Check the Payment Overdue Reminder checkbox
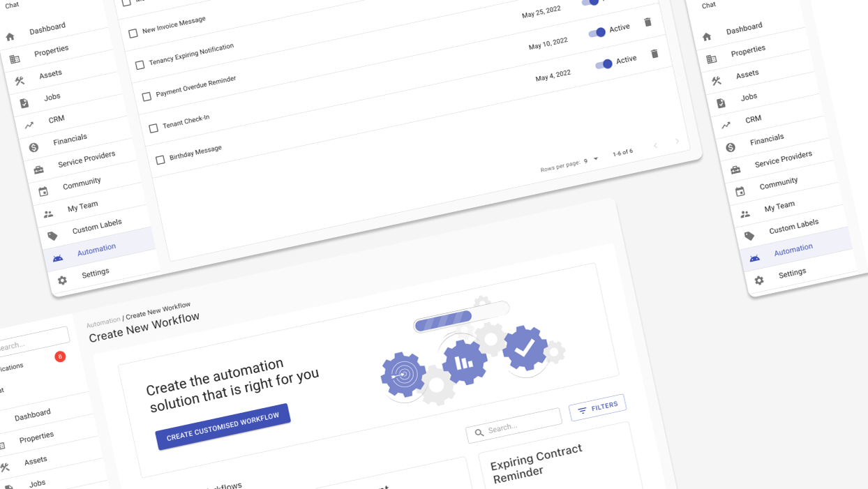Screen dimensions: 868x489 pos(147,96)
